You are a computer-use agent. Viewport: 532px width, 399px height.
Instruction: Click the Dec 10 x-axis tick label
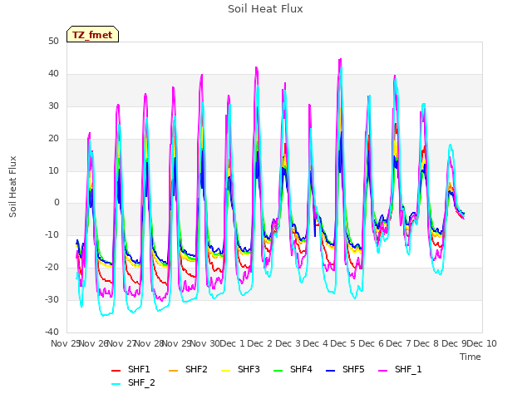pyautogui.click(x=482, y=343)
